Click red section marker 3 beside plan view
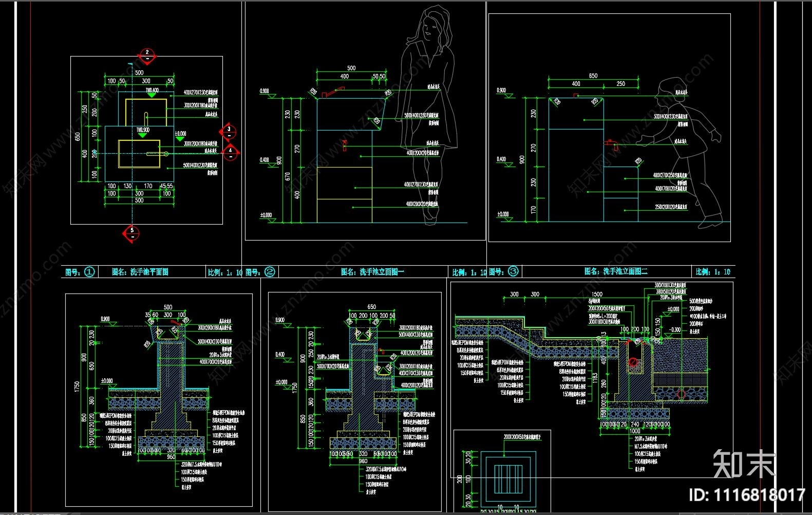Viewport: 812px width, 515px height. (229, 132)
